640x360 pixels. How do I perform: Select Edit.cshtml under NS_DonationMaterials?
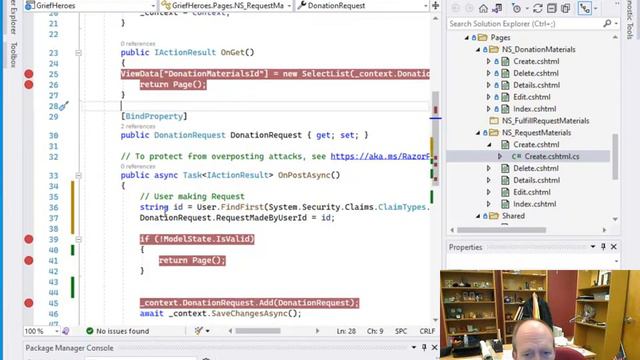tap(531, 97)
